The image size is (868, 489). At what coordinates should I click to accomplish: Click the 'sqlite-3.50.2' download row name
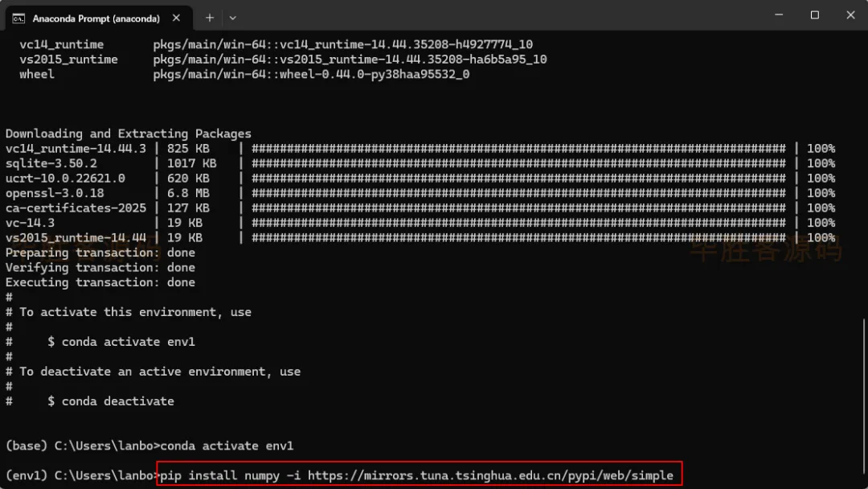pyautogui.click(x=51, y=163)
